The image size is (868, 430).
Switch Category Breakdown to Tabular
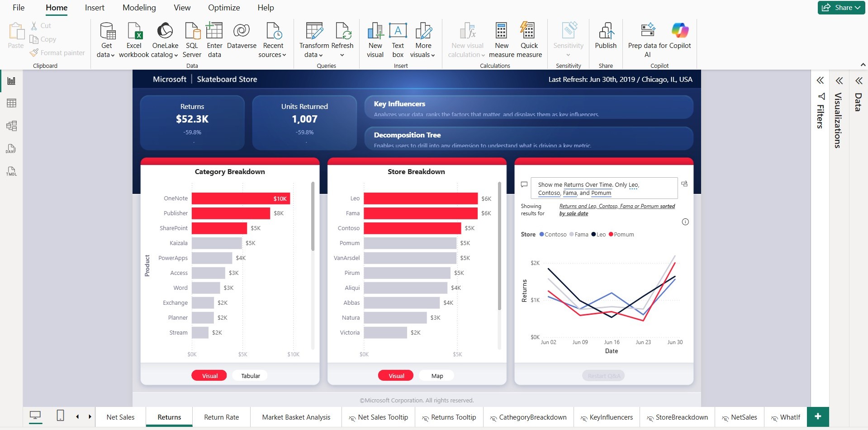pyautogui.click(x=250, y=376)
